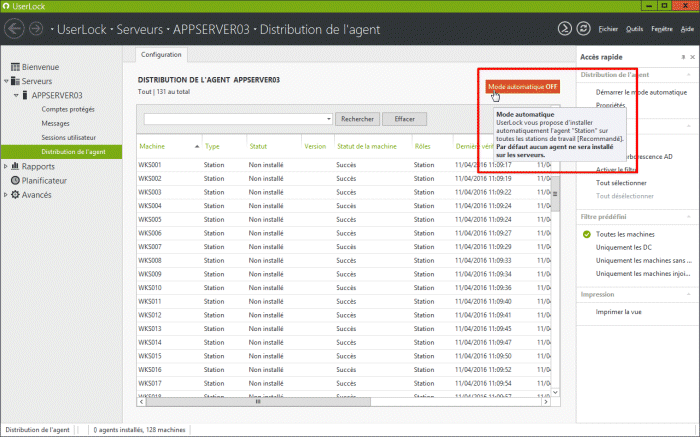Click the Rapports chart icon
The width and height of the screenshot is (700, 437).
point(15,166)
